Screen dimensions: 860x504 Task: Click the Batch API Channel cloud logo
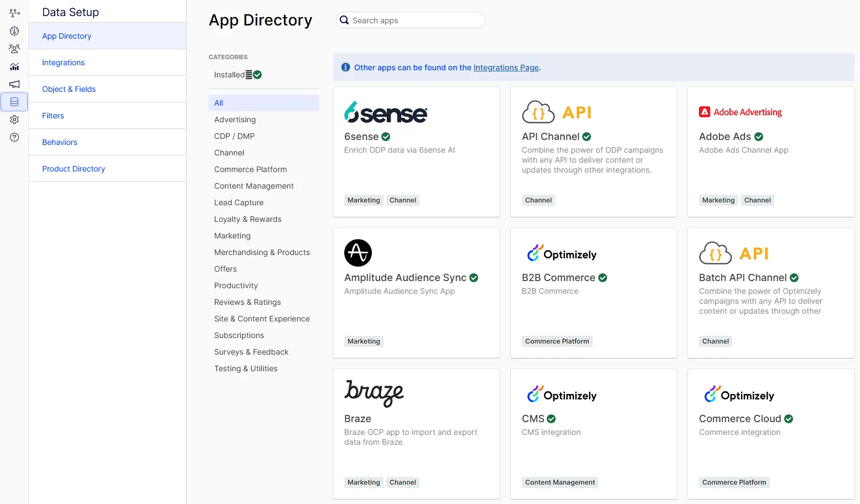[734, 253]
